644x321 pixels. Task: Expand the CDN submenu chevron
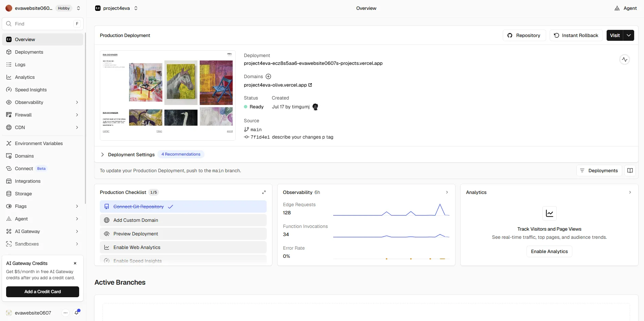coord(77,127)
